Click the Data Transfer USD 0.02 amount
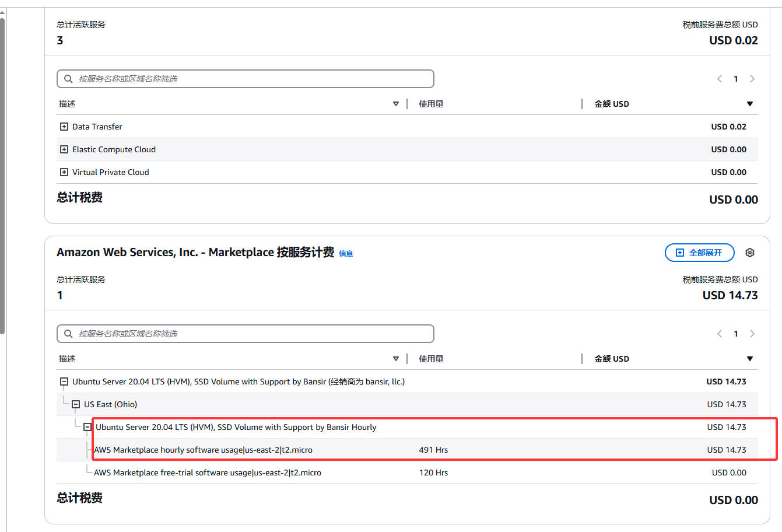Image resolution: width=782 pixels, height=532 pixels. pos(728,127)
